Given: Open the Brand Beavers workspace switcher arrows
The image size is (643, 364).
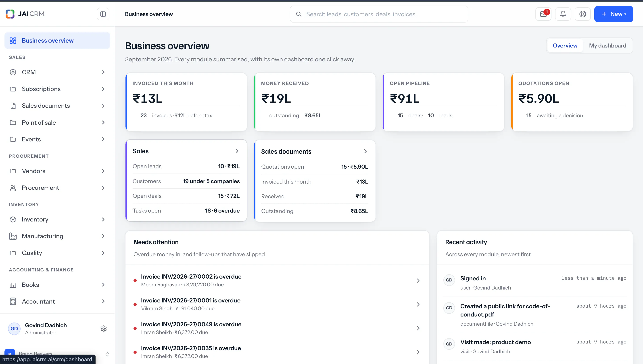Looking at the screenshot, I should [x=107, y=354].
